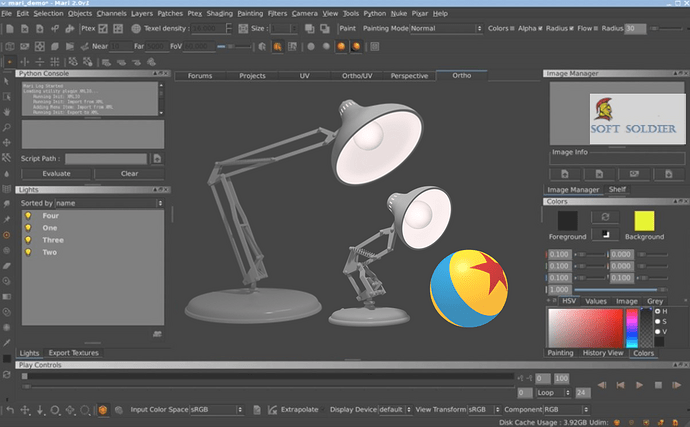Click the orange cube icon in bottom toolbar
The image size is (690, 427).
pyautogui.click(x=103, y=410)
